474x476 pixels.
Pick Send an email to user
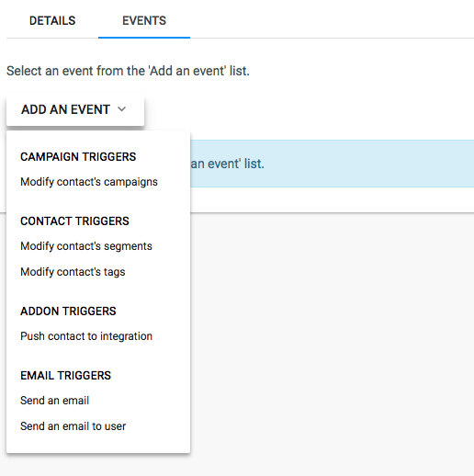[73, 426]
